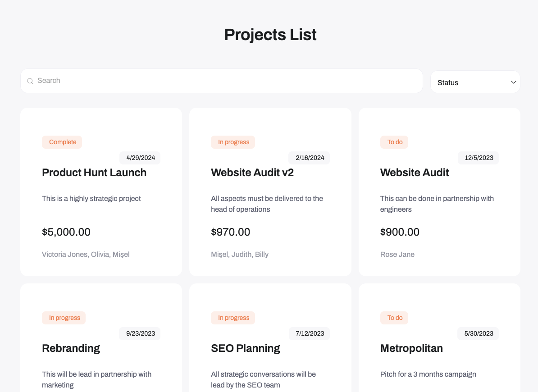
Task: Click the Rose Jane member name
Action: (397, 255)
